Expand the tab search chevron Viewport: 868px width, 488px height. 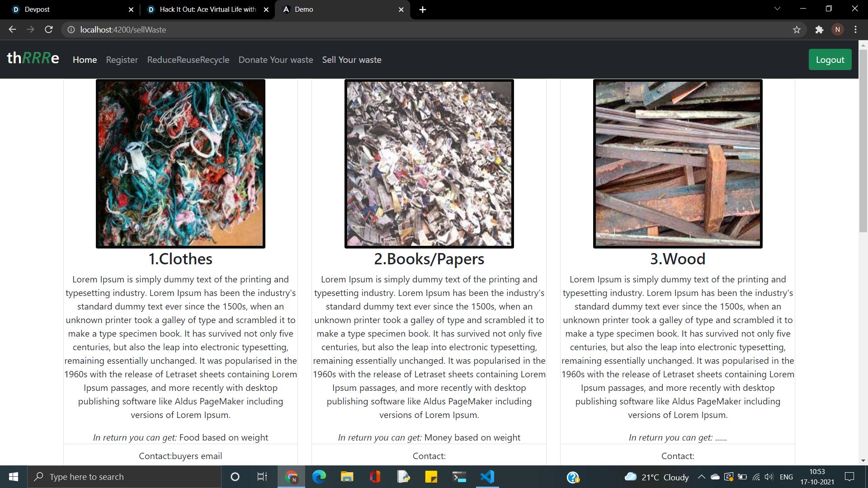pyautogui.click(x=777, y=9)
